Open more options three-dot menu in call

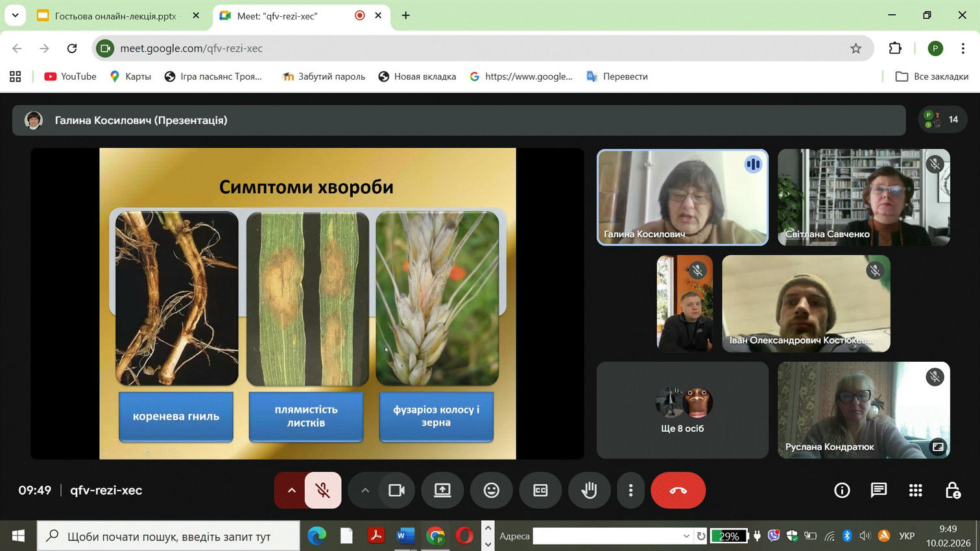[630, 491]
